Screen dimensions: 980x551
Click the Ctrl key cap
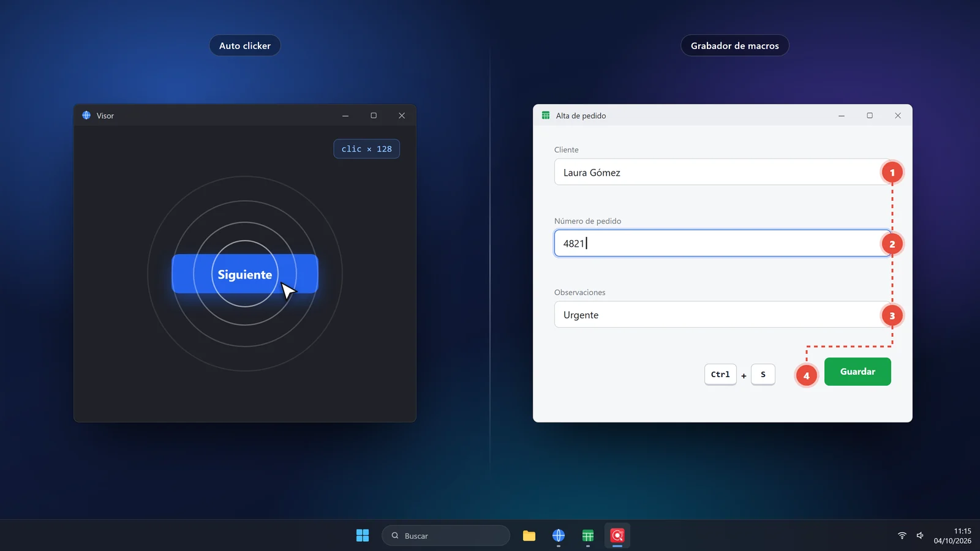click(x=720, y=374)
